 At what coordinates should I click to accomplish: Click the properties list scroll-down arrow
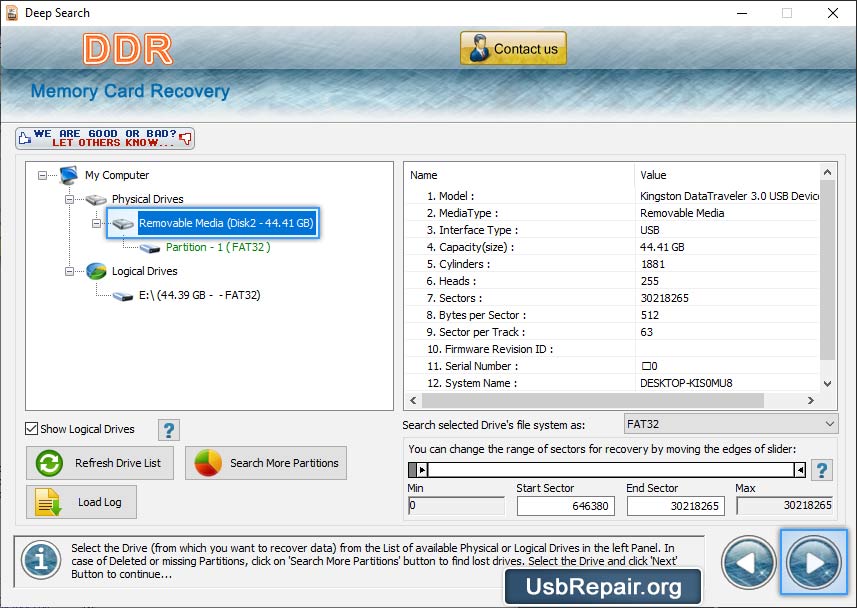pyautogui.click(x=827, y=384)
